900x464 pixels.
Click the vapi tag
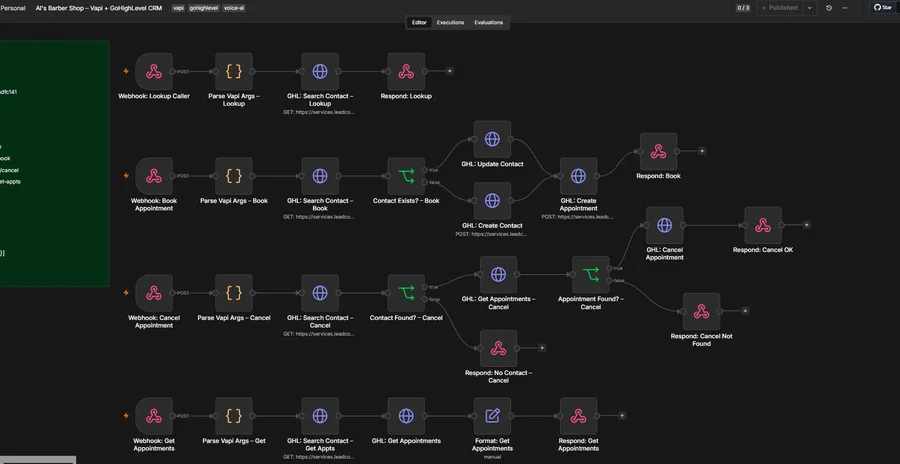point(179,9)
